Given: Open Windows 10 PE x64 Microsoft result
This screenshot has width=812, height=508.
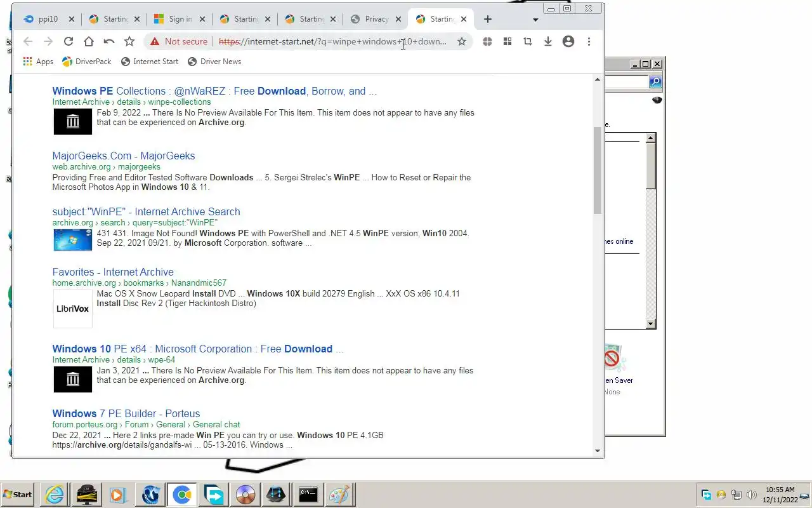Looking at the screenshot, I should [x=198, y=349].
